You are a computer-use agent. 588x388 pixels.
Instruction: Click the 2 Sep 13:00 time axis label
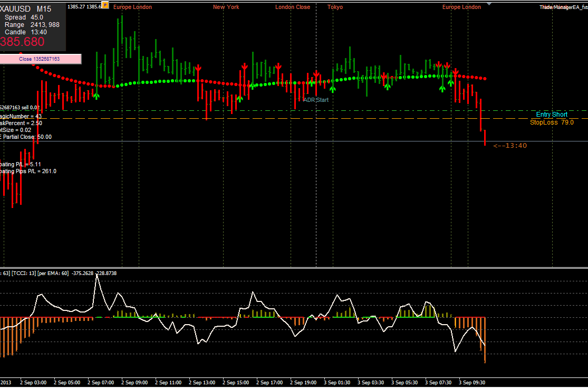pyautogui.click(x=202, y=383)
